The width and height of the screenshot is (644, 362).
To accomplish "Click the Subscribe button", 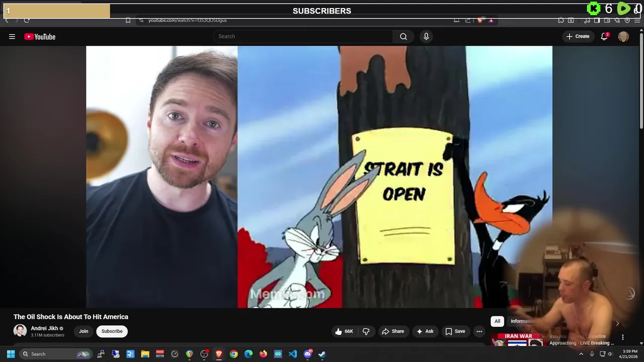I will coord(112,331).
